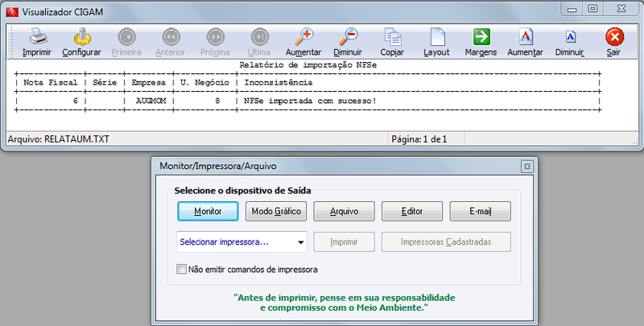This screenshot has height=326, width=644.
Task: Exit viewer with red Sair icon
Action: pos(614,37)
